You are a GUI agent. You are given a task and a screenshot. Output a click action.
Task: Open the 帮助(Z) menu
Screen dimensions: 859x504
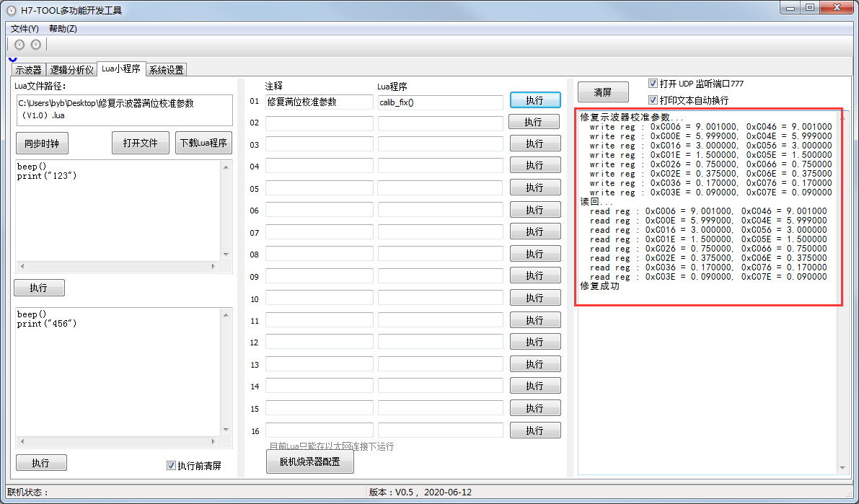(63, 29)
